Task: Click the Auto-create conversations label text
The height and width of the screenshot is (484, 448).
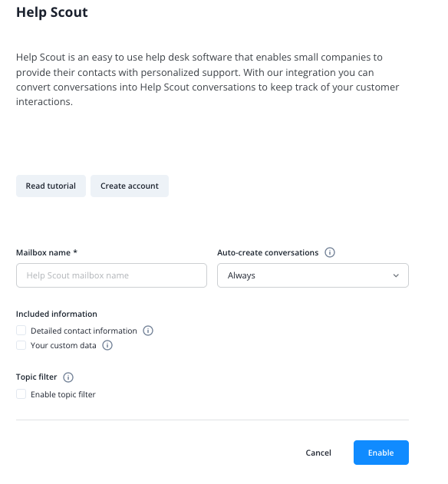Action: coord(268,252)
